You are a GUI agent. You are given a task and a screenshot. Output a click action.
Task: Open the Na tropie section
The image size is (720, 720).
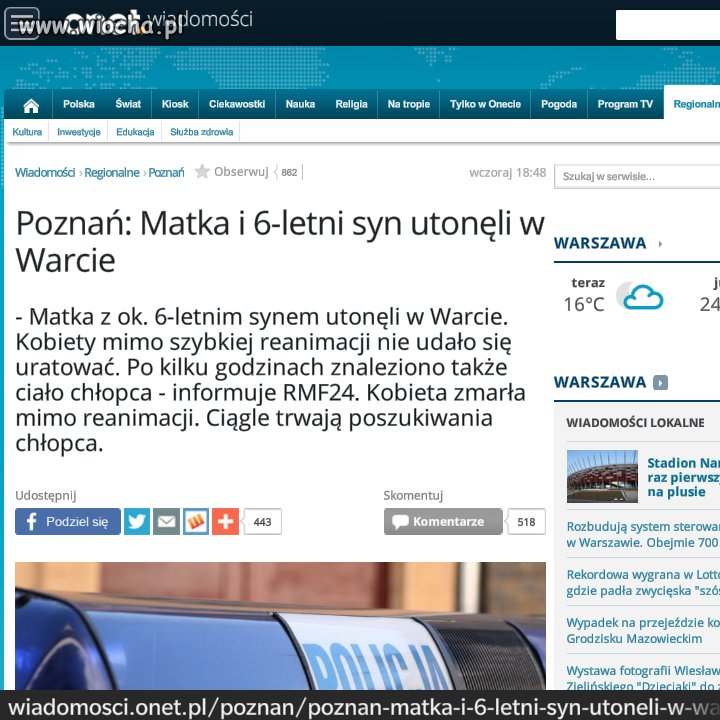coord(409,104)
